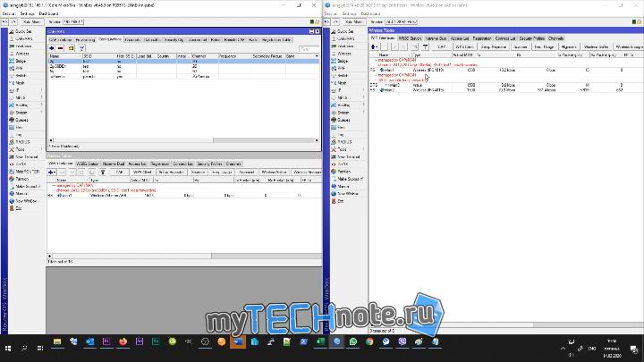Image resolution: width=644 pixels, height=362 pixels.
Task: Click Scanner button in right Wireless Tables
Action: coord(521,47)
